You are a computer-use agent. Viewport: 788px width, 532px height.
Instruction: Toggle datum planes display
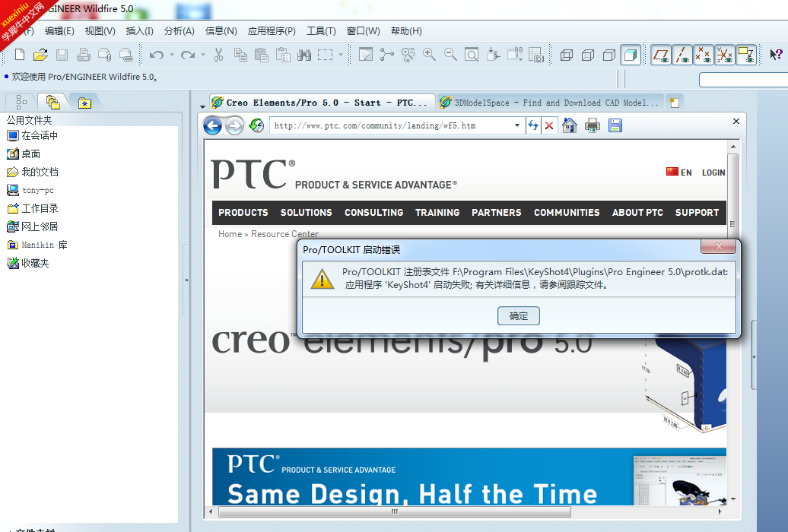[661, 55]
